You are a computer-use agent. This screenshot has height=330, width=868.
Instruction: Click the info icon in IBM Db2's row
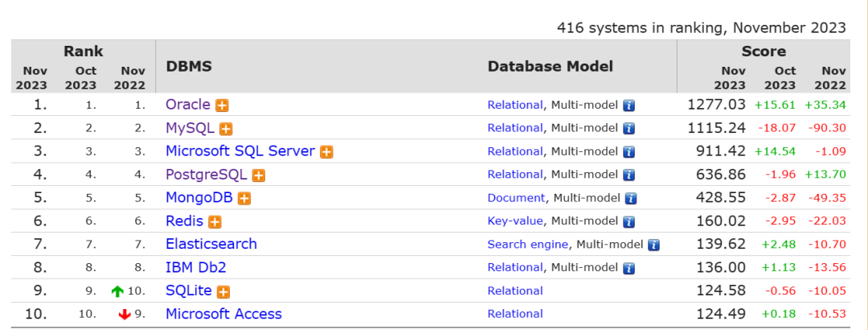(x=628, y=269)
